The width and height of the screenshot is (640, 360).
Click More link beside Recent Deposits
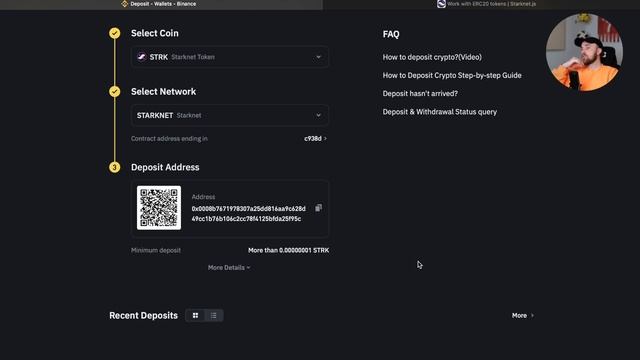coord(522,316)
